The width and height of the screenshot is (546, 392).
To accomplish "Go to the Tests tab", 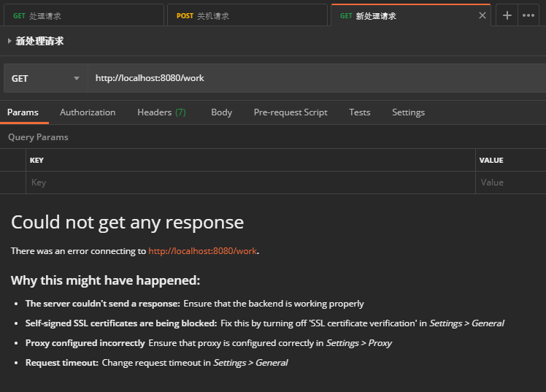I will click(359, 112).
